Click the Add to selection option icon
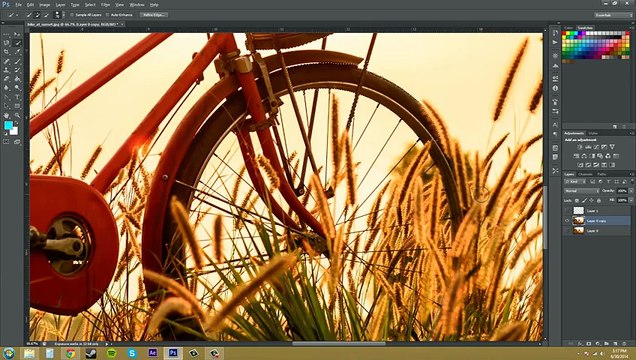Viewport: 636px width, 360px height. click(x=37, y=15)
